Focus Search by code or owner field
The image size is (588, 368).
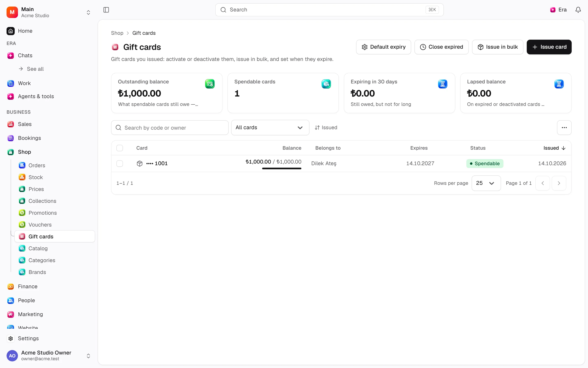tap(170, 128)
